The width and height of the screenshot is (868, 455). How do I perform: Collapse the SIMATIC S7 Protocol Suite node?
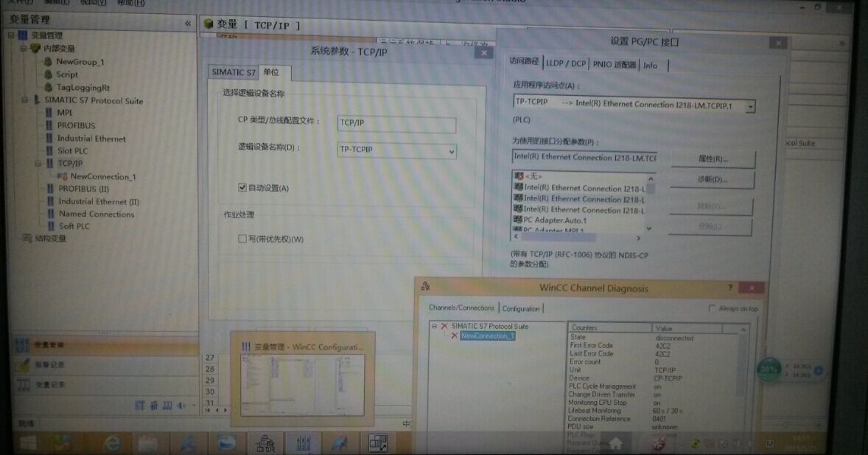click(24, 100)
